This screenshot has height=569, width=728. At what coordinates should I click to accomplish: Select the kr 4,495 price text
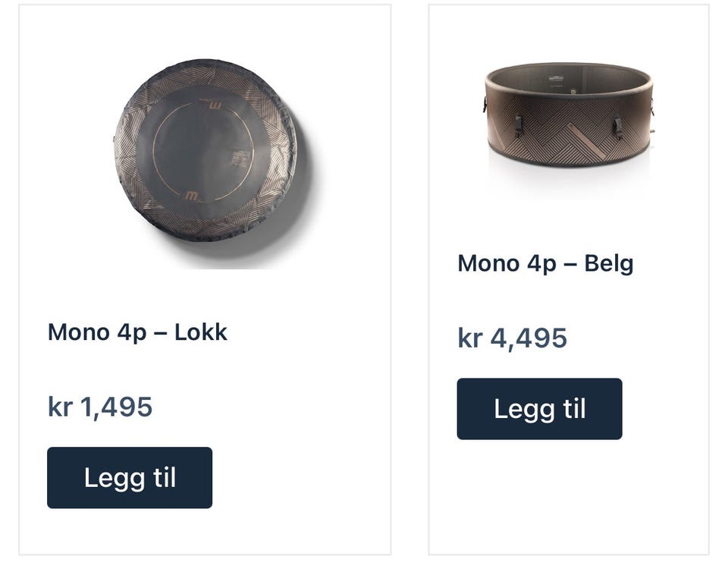click(512, 338)
